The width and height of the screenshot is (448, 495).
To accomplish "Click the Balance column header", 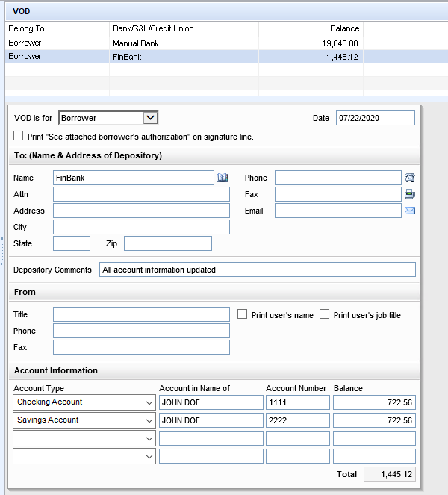I will point(344,28).
